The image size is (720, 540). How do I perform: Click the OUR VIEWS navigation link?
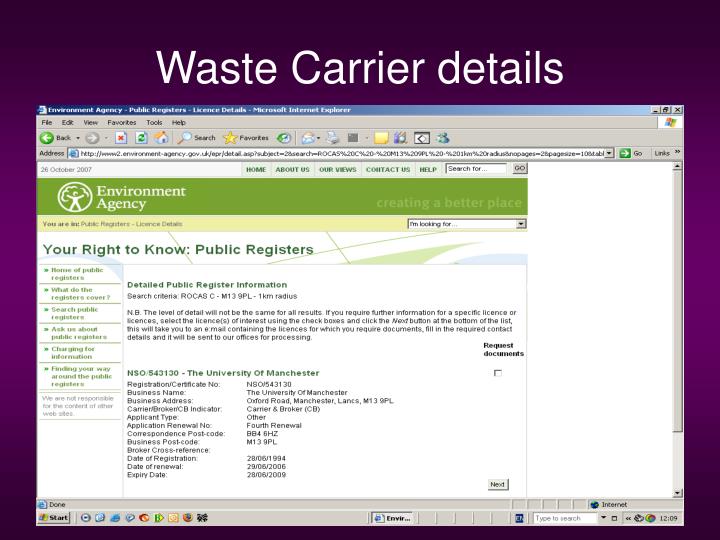pos(338,169)
